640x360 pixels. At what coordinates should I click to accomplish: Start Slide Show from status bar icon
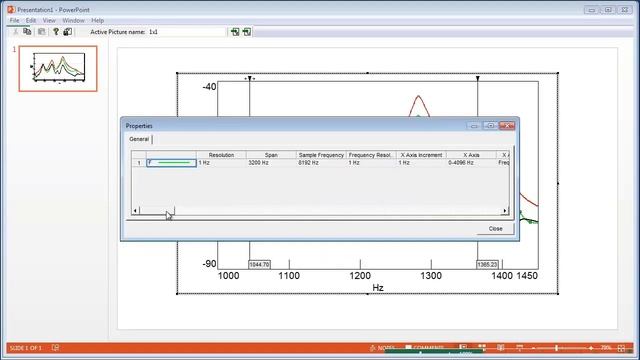[519, 348]
